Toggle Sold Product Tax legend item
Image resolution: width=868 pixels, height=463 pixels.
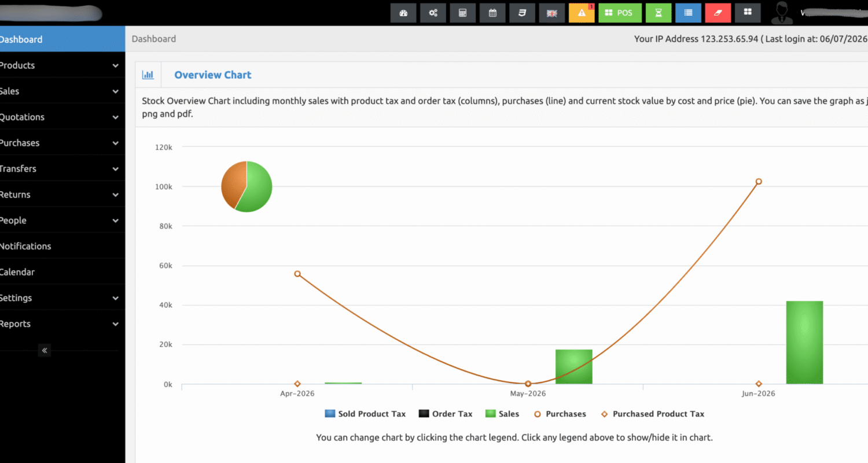point(365,414)
